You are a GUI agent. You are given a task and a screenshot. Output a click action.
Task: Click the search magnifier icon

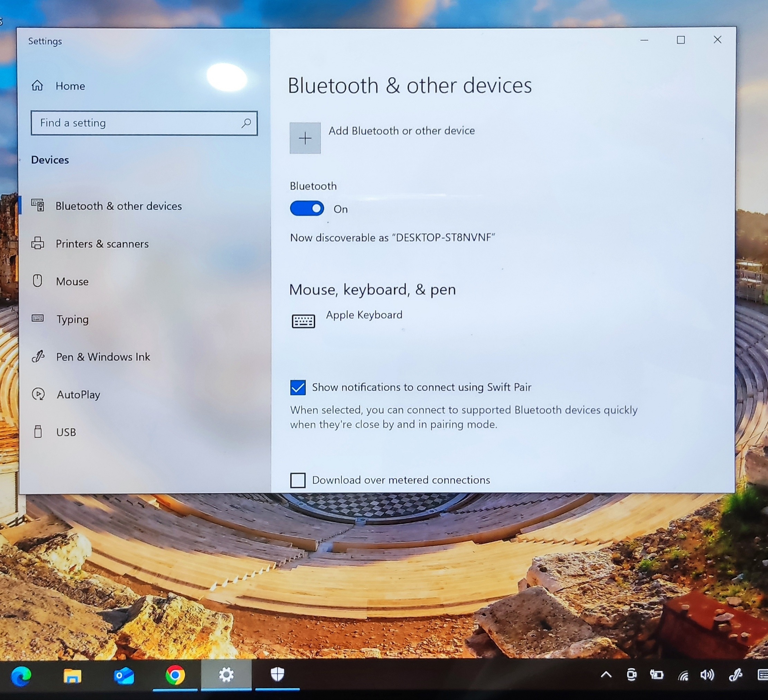[246, 123]
